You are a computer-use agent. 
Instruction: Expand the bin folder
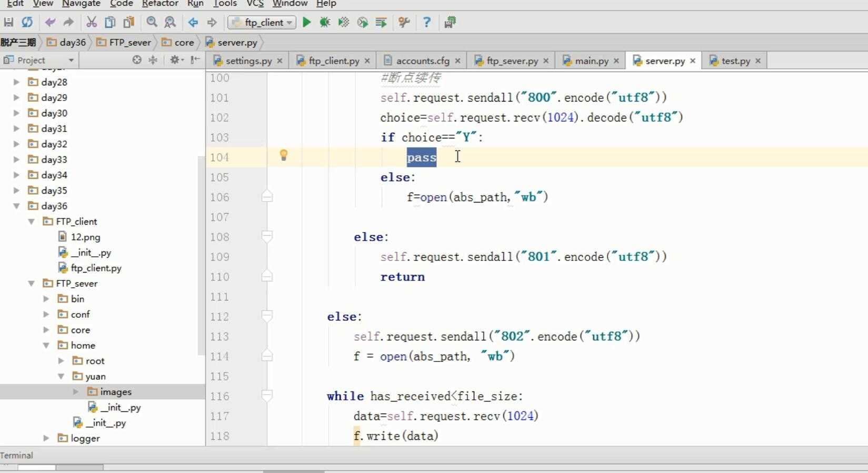pos(46,299)
